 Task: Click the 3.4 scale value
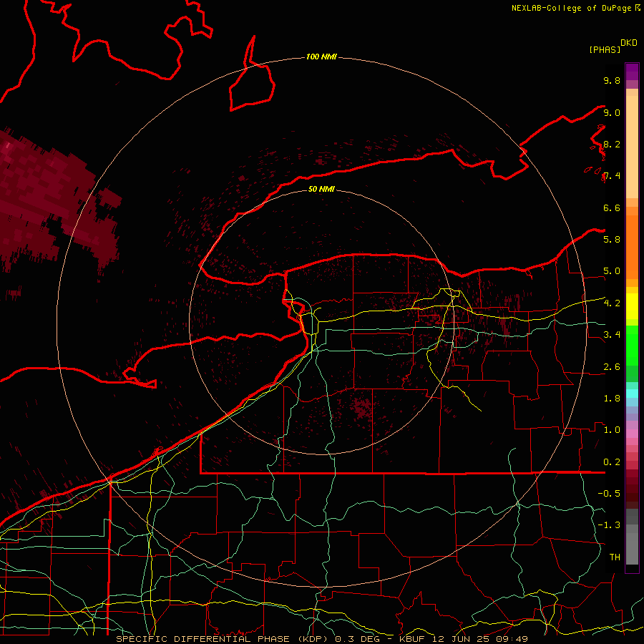[x=612, y=335]
